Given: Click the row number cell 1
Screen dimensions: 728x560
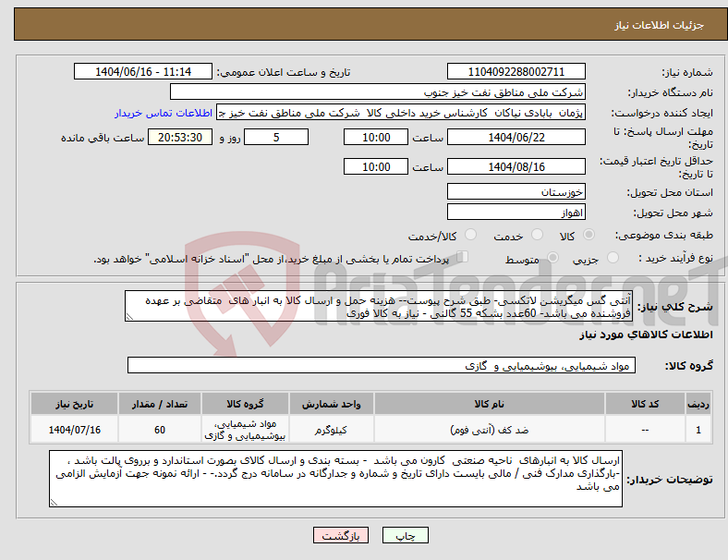Looking at the screenshot, I should coord(698,430).
